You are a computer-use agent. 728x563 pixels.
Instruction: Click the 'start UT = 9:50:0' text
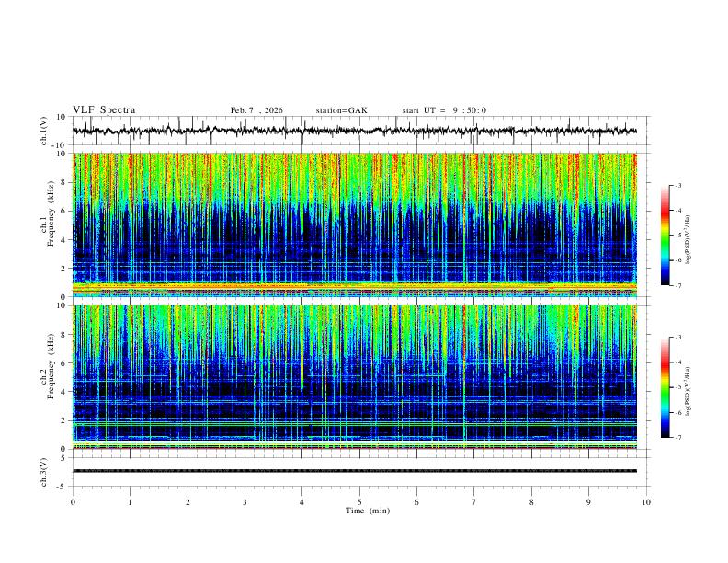444,110
